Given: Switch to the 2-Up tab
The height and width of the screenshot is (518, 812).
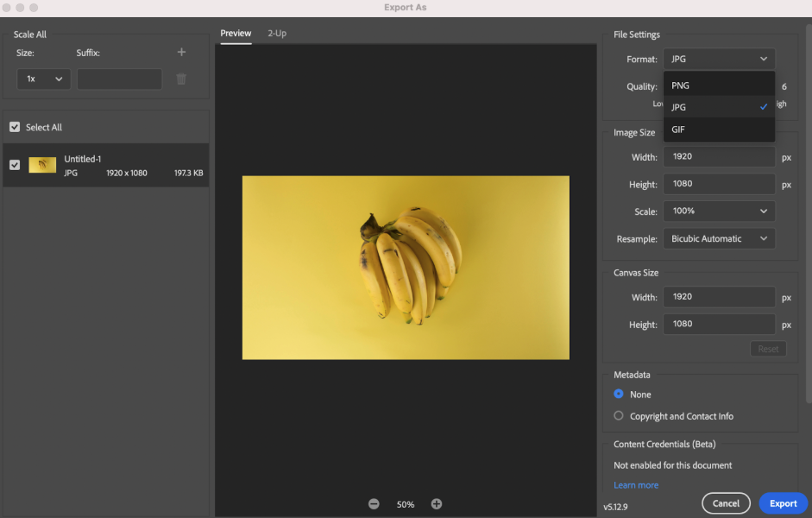Looking at the screenshot, I should [x=277, y=33].
